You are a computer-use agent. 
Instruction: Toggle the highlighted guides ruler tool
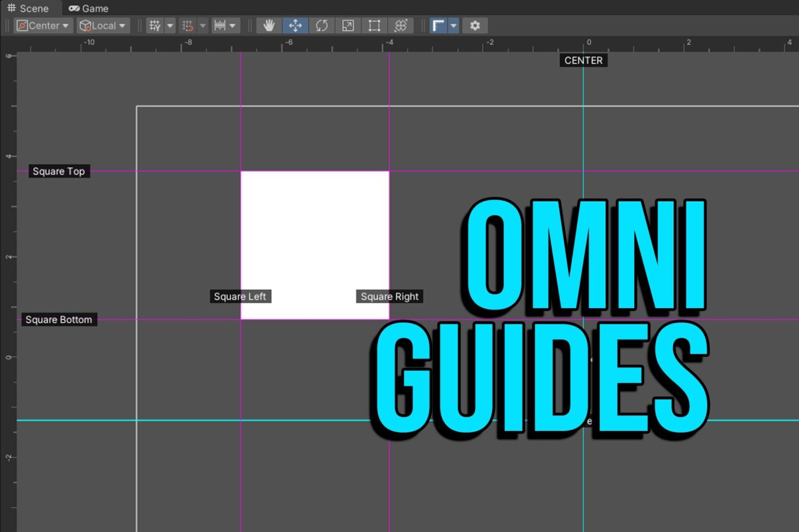(x=437, y=26)
